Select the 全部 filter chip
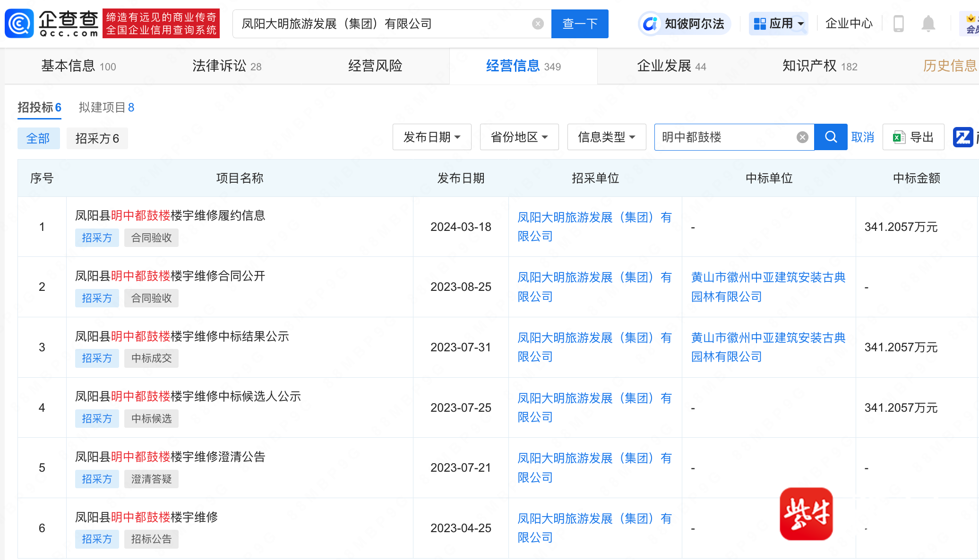 tap(39, 138)
